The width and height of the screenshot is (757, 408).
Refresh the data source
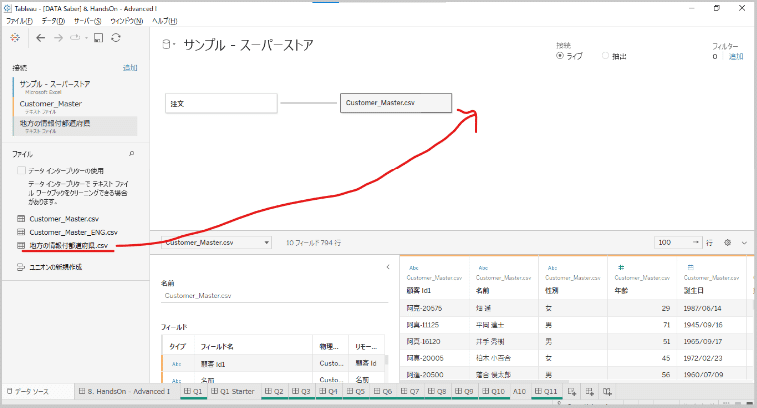point(116,38)
